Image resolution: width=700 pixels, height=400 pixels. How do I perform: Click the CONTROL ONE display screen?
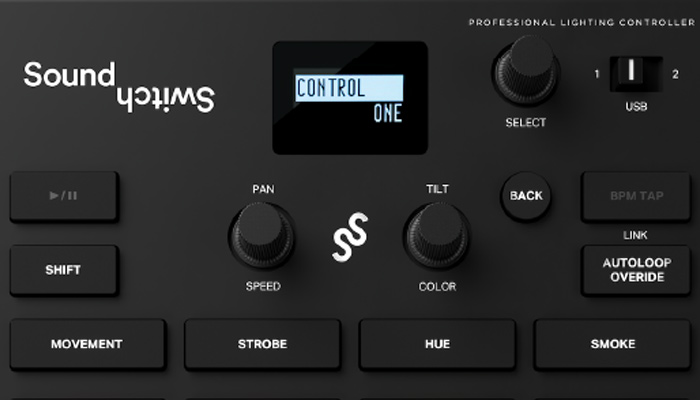click(x=350, y=98)
